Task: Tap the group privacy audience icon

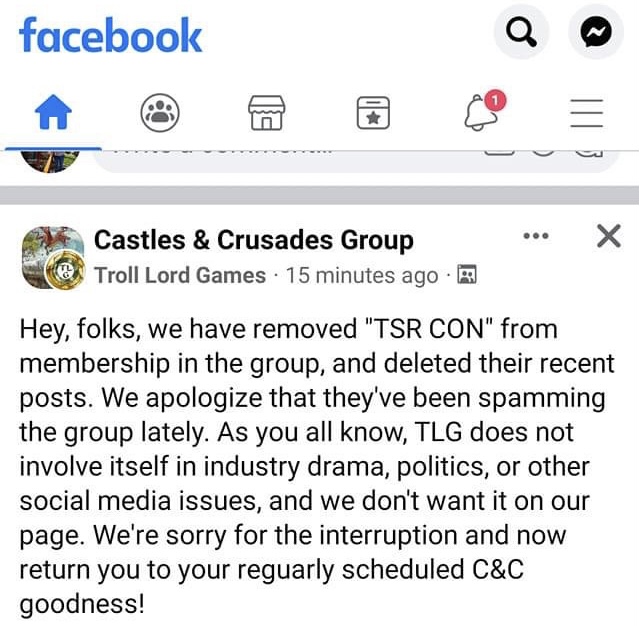Action: pos(466,275)
